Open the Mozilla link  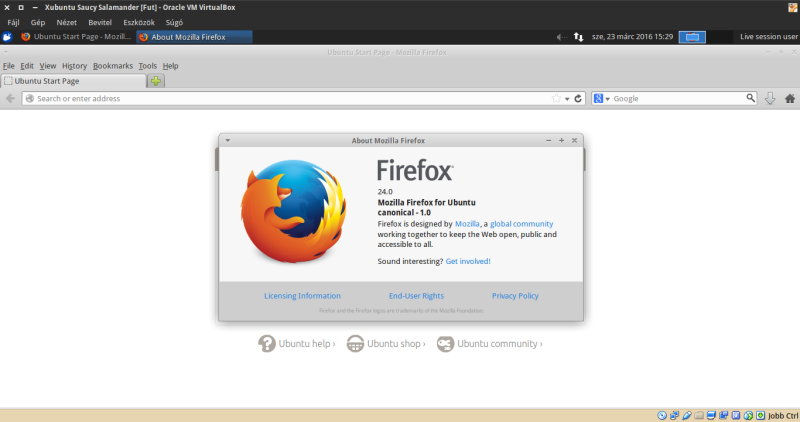(x=467, y=224)
